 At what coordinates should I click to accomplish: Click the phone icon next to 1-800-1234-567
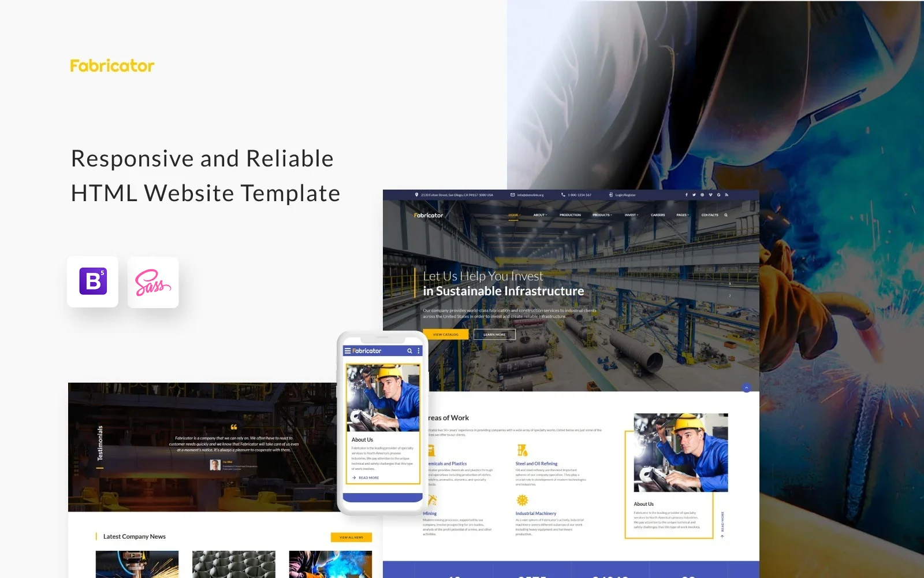coord(562,195)
